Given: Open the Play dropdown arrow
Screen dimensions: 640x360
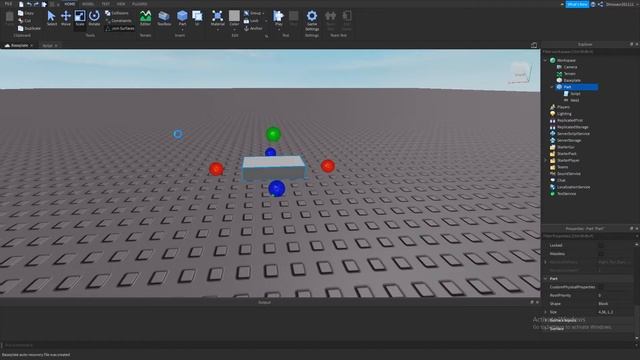Looking at the screenshot, I should [278, 30].
